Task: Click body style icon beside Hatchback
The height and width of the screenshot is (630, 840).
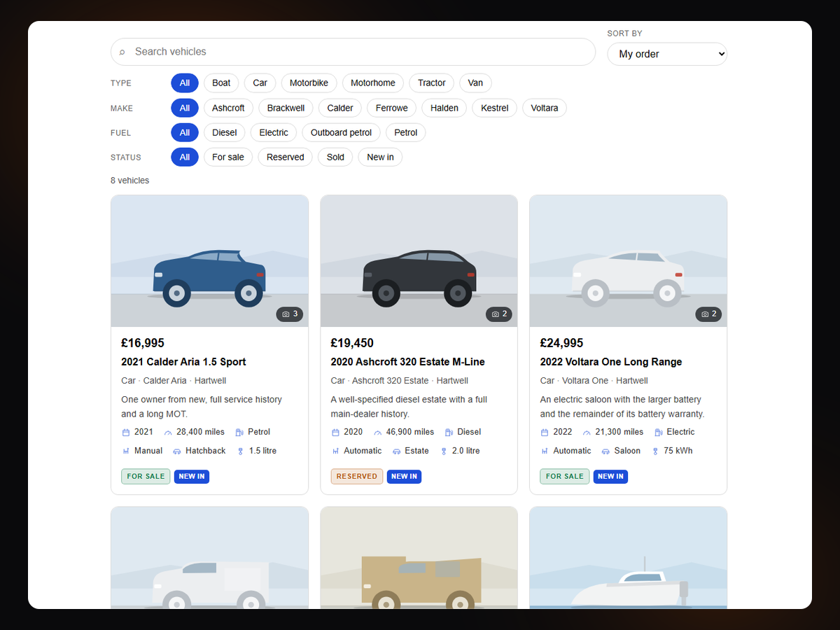Action: tap(177, 451)
